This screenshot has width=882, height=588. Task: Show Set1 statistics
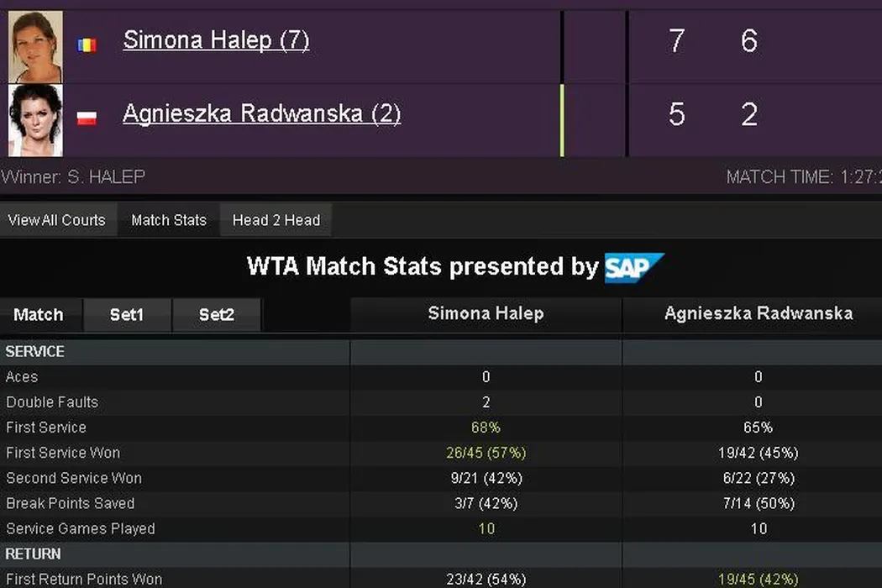[x=127, y=315]
